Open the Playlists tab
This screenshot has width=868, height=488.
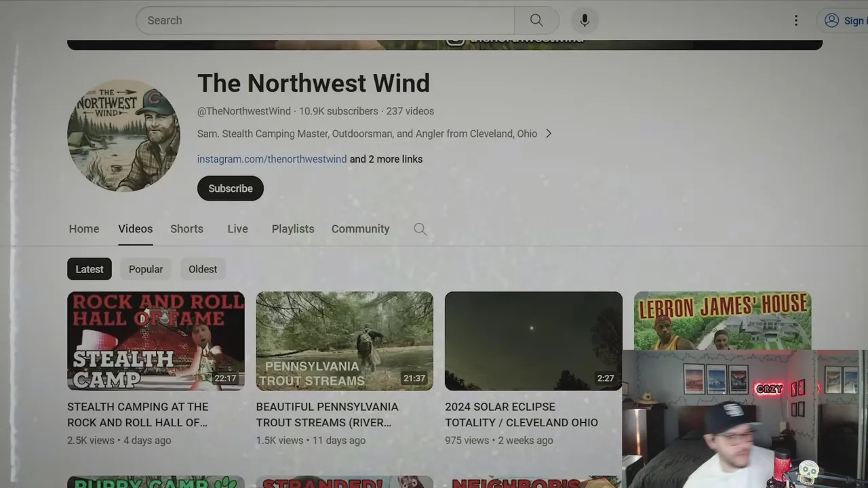point(293,229)
